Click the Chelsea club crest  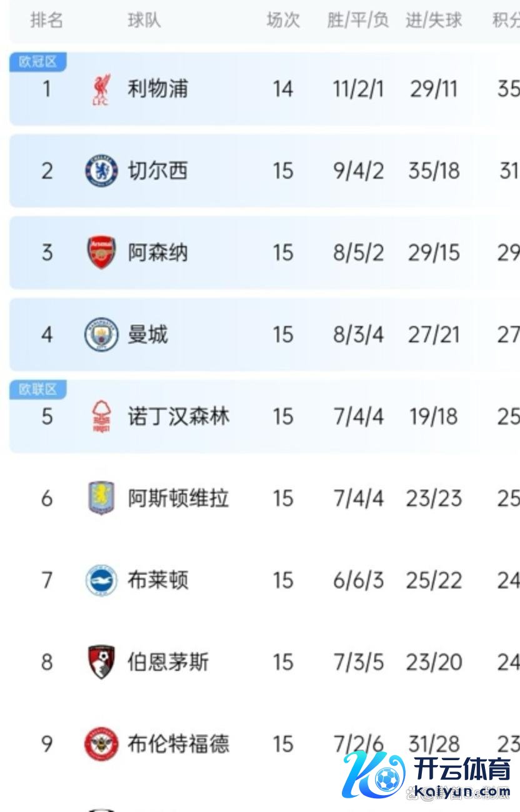click(101, 171)
